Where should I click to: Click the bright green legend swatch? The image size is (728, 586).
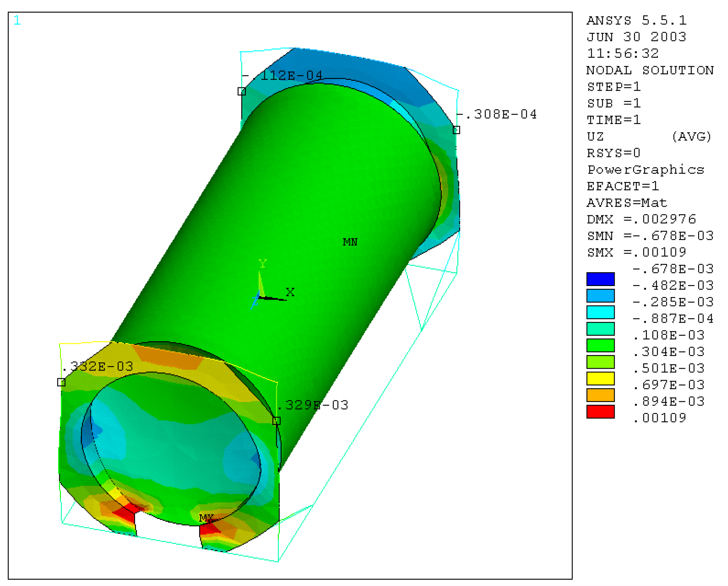[600, 345]
